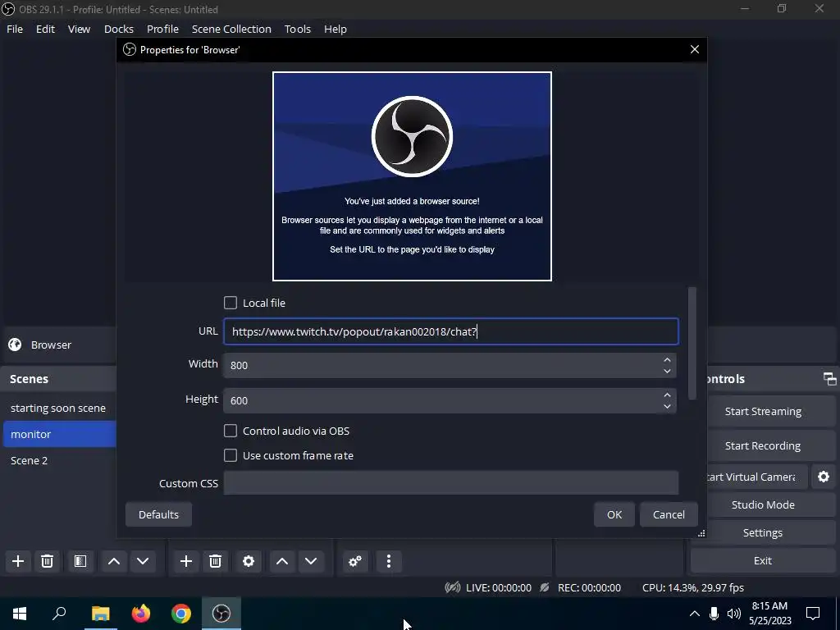The width and height of the screenshot is (840, 630).
Task: Open audio mixer advanced properties gears icon
Action: coord(355,561)
